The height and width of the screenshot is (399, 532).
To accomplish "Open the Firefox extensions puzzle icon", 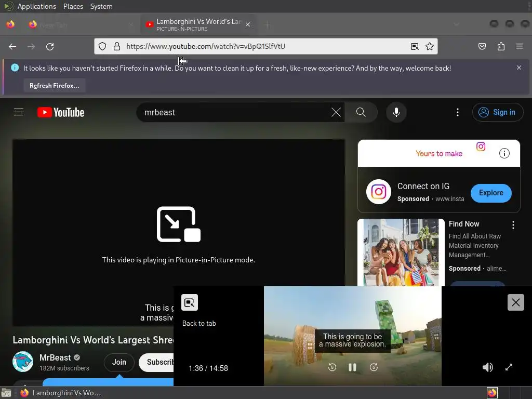I will (501, 46).
